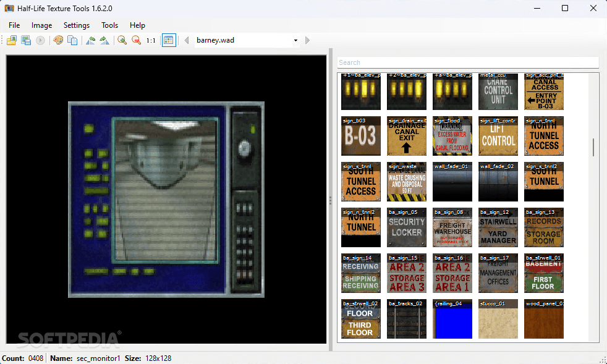Open the File menu
The width and height of the screenshot is (607, 364).
14,25
